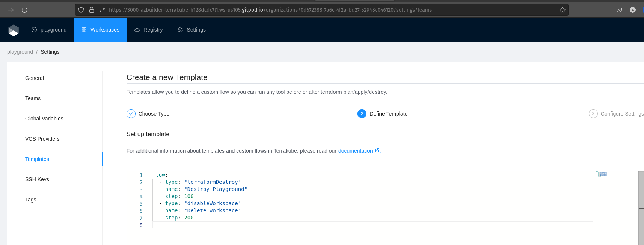The image size is (644, 245).
Task: Open the Pocket save icon
Action: (619, 10)
